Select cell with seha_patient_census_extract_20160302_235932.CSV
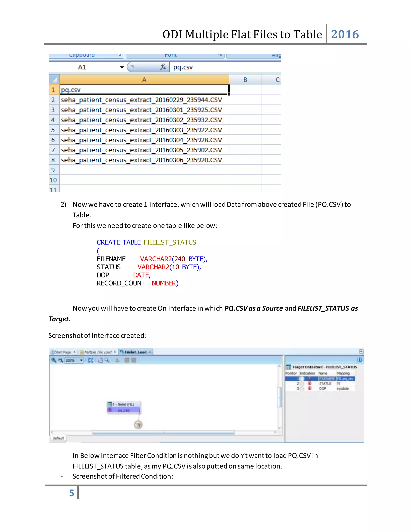 (x=144, y=120)
